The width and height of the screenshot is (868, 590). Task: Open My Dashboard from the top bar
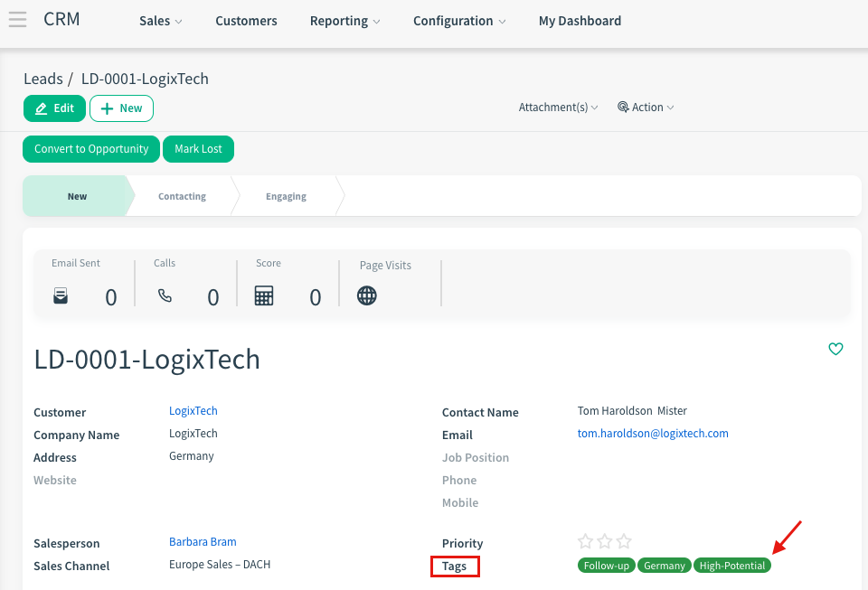tap(580, 21)
